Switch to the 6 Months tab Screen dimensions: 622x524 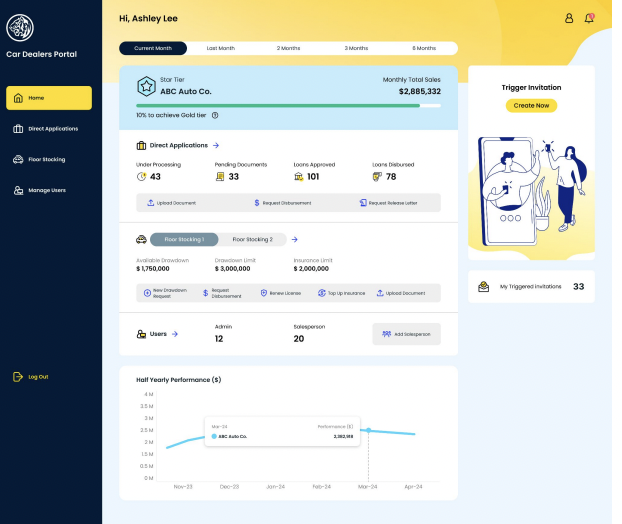(x=423, y=48)
